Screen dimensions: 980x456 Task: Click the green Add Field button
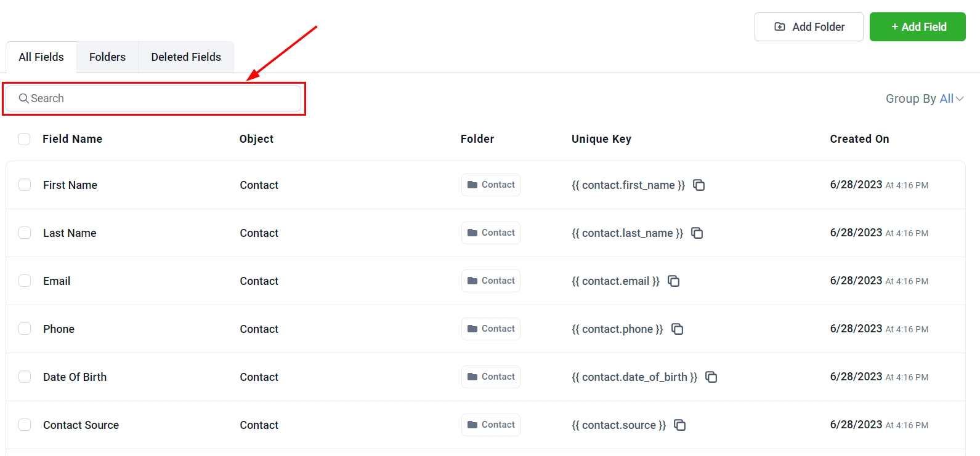pyautogui.click(x=917, y=27)
